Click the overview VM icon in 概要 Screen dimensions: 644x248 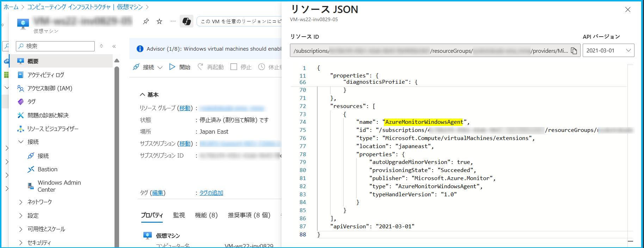point(20,61)
